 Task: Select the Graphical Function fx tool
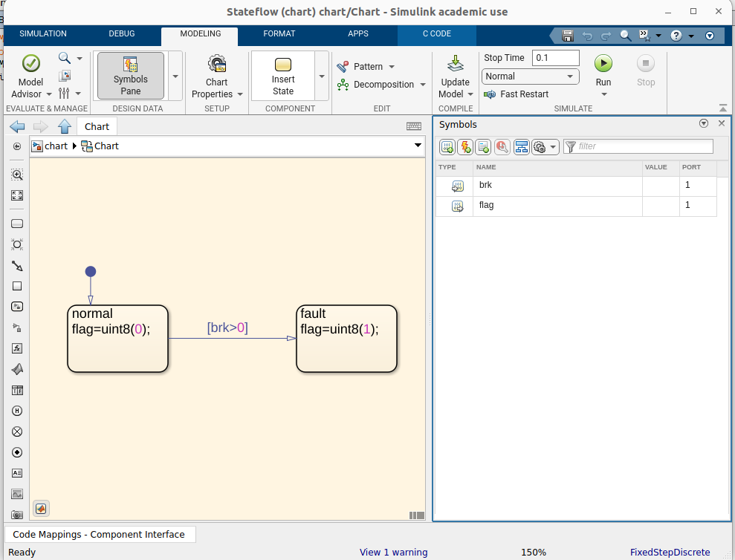pos(17,348)
